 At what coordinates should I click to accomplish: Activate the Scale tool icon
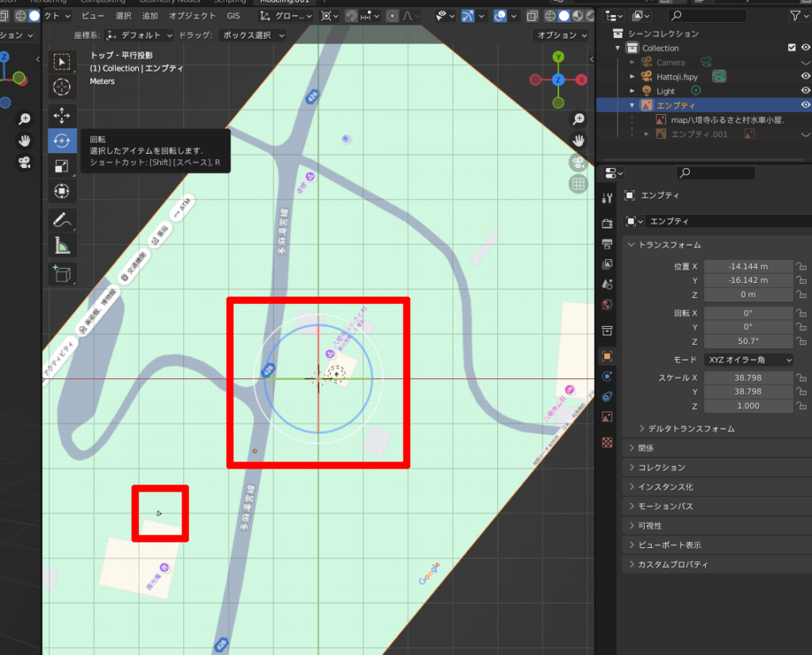tap(62, 166)
